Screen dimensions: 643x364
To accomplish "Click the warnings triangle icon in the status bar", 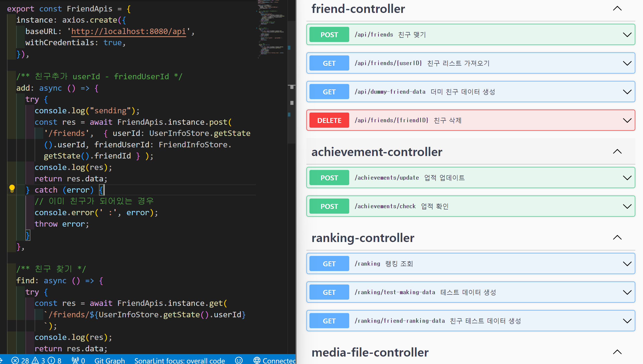I will tap(35, 360).
